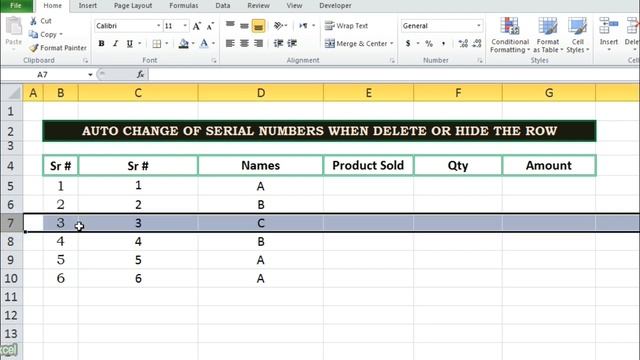
Task: Click the Cut scissors icon
Action: coord(33,21)
